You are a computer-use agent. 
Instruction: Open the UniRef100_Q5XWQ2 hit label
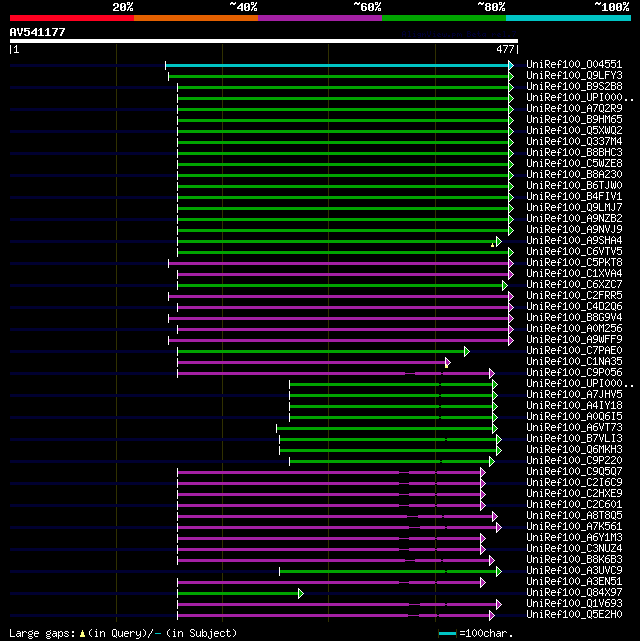pyautogui.click(x=574, y=130)
